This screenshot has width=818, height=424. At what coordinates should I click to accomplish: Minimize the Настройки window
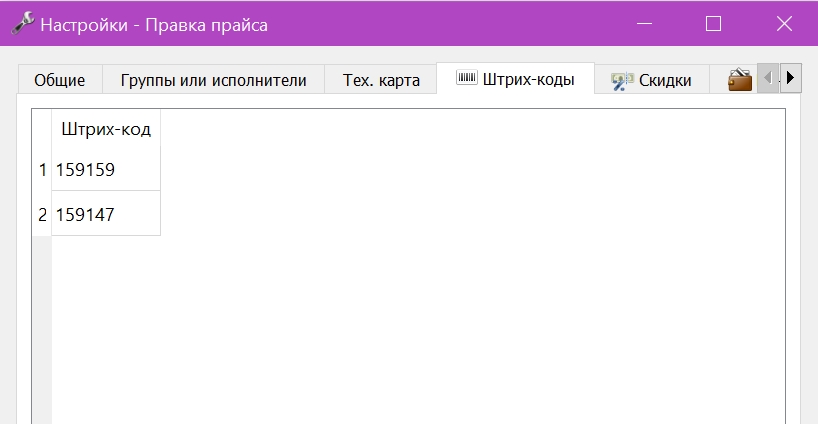pyautogui.click(x=645, y=23)
